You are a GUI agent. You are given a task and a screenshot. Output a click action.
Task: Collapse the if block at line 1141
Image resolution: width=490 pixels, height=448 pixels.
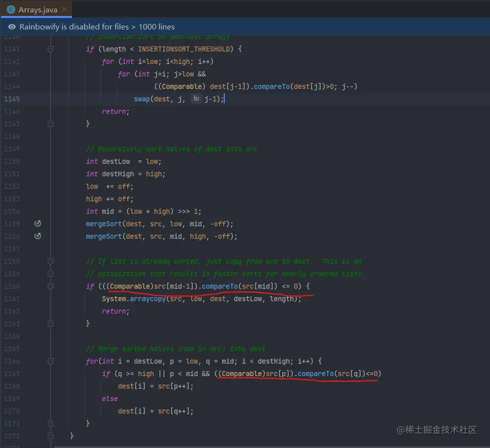[x=50, y=49]
